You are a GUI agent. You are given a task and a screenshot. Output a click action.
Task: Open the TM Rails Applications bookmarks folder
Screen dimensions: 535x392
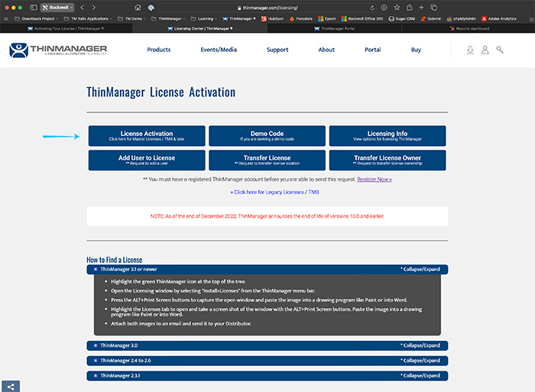click(x=88, y=19)
